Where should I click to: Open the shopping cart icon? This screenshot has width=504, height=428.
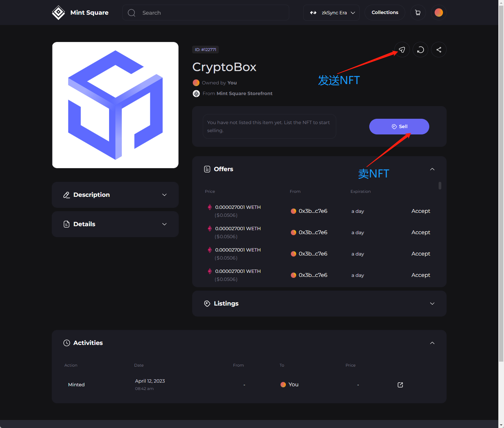point(418,13)
